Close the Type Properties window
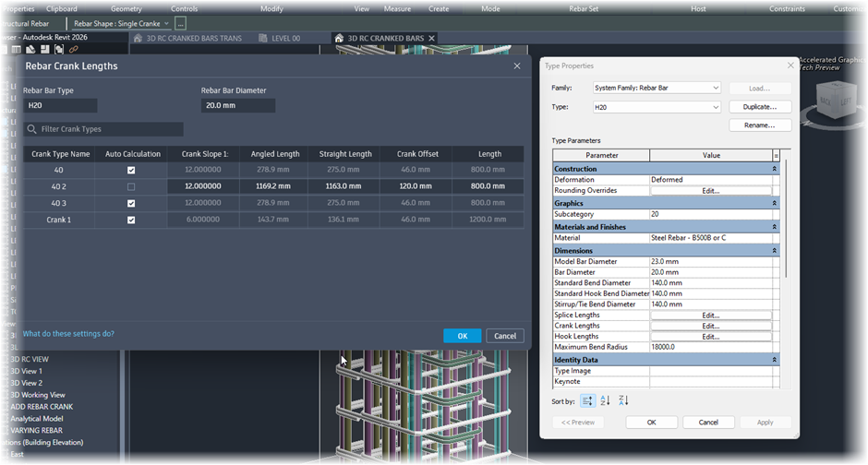This screenshot has width=868, height=465. [790, 66]
